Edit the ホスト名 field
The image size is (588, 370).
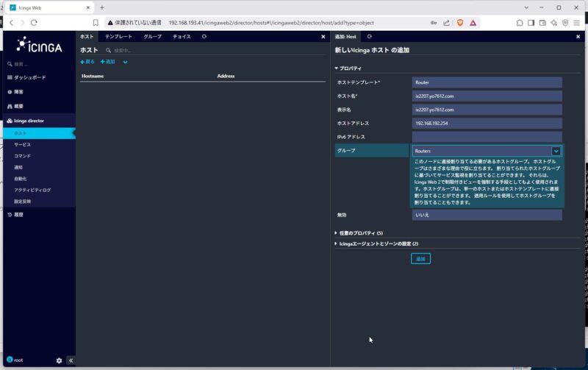point(487,96)
